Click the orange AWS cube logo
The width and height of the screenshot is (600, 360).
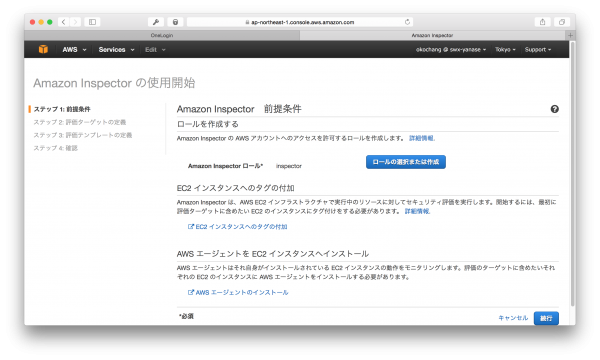pos(43,49)
